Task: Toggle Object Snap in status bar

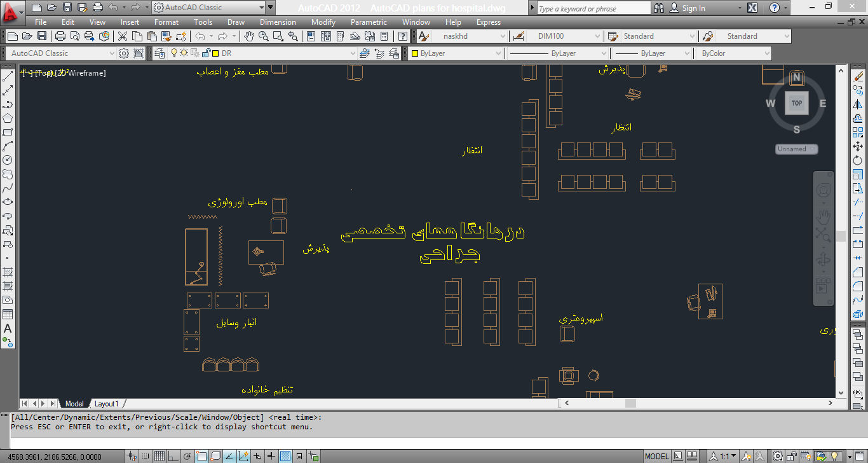Action: click(201, 456)
